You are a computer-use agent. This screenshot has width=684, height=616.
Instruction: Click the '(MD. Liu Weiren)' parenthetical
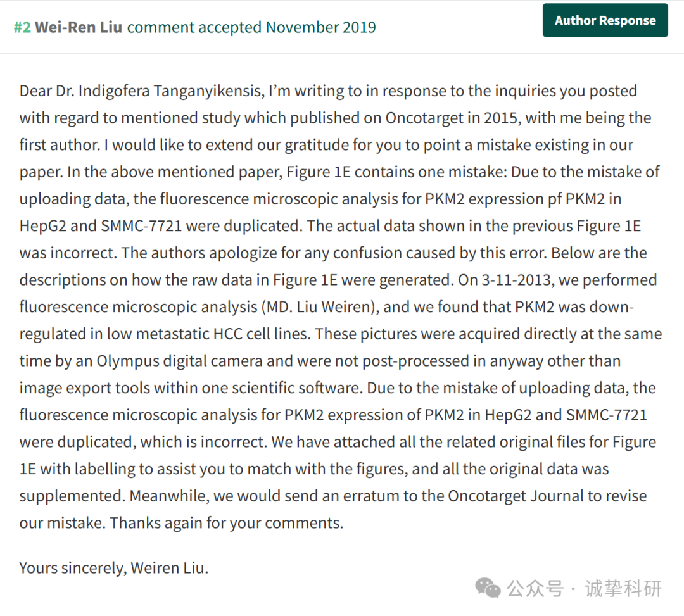pos(320,307)
